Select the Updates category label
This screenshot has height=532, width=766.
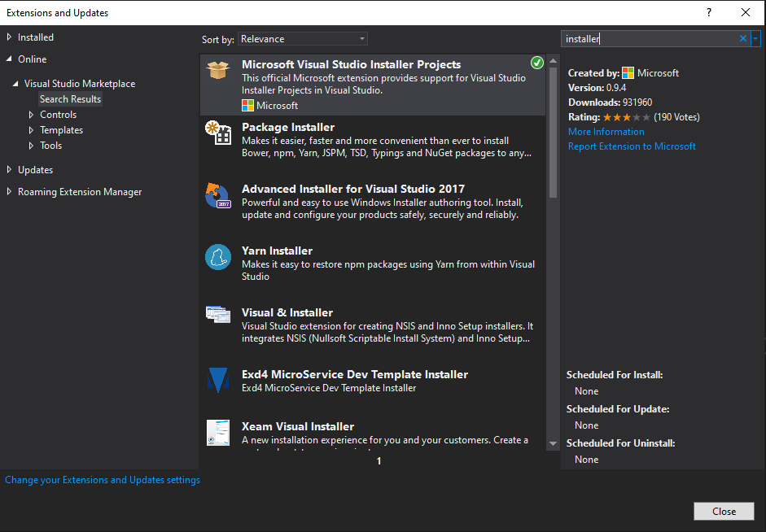[35, 170]
